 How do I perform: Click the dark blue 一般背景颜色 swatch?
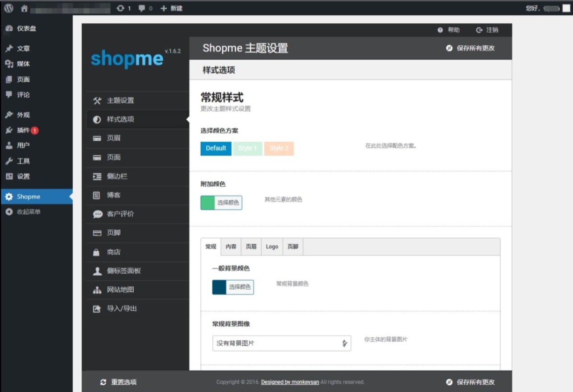click(x=219, y=287)
